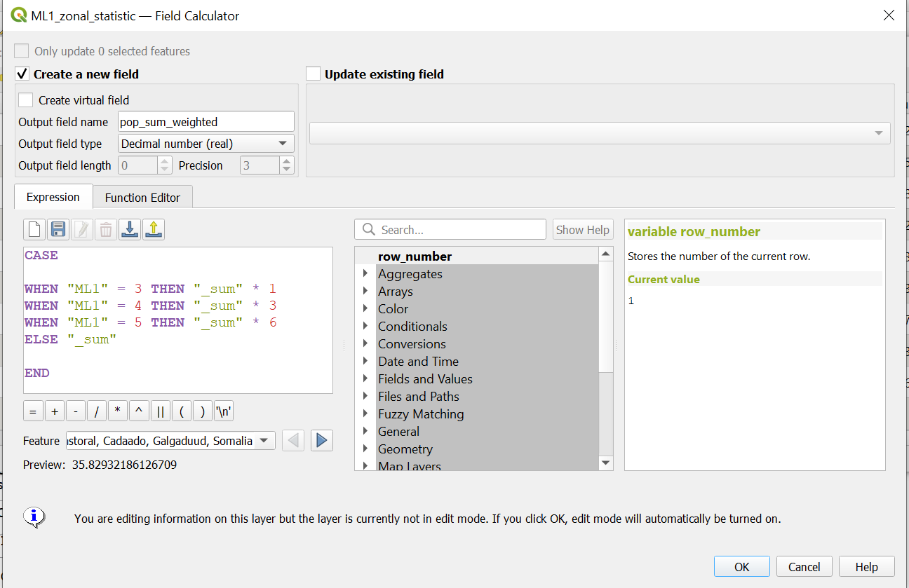This screenshot has width=909, height=588.
Task: Click the OK button
Action: tap(741, 567)
